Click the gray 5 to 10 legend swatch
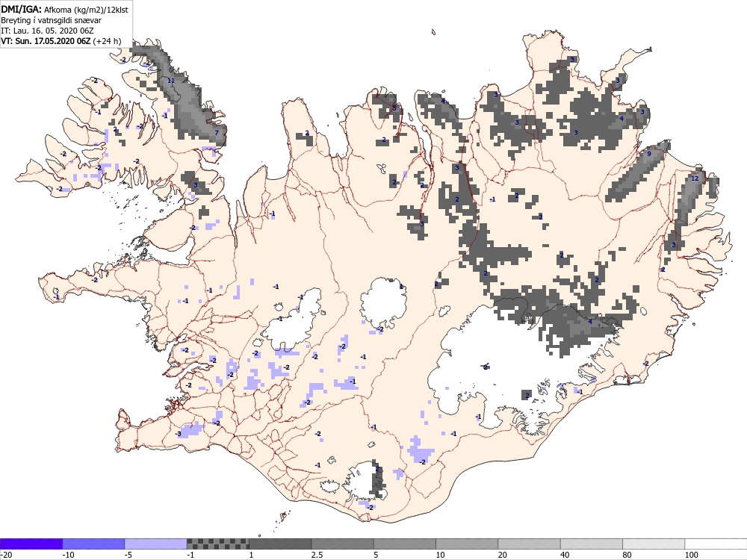Viewport: 747px width, 560px height. [x=404, y=544]
